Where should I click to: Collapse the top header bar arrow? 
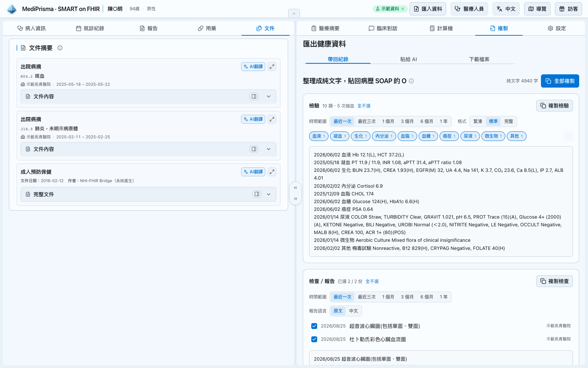pyautogui.click(x=294, y=14)
